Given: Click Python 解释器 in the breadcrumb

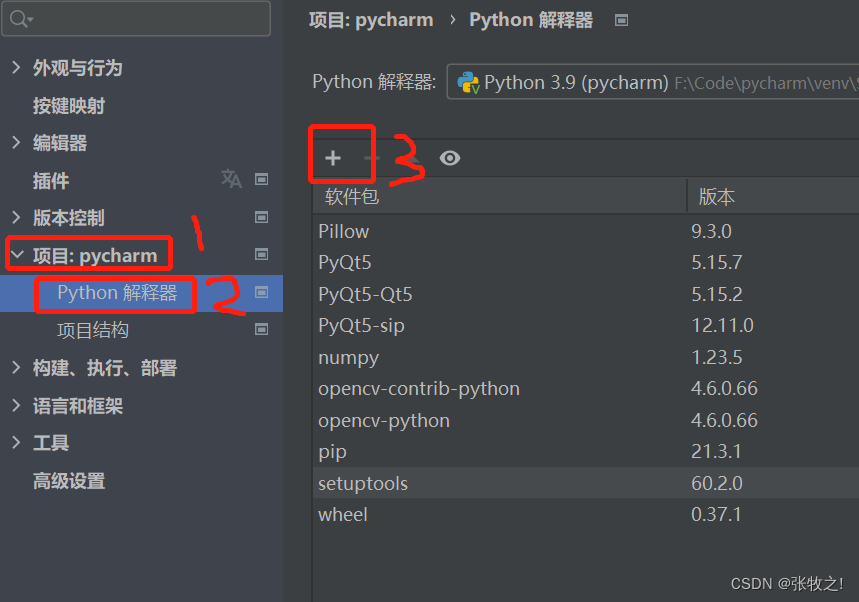Looking at the screenshot, I should (531, 20).
